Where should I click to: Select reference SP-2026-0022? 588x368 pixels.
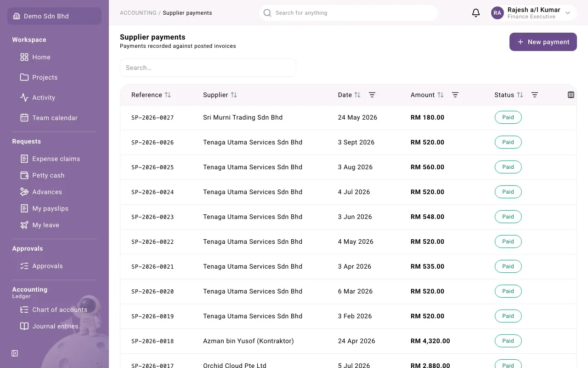point(153,242)
